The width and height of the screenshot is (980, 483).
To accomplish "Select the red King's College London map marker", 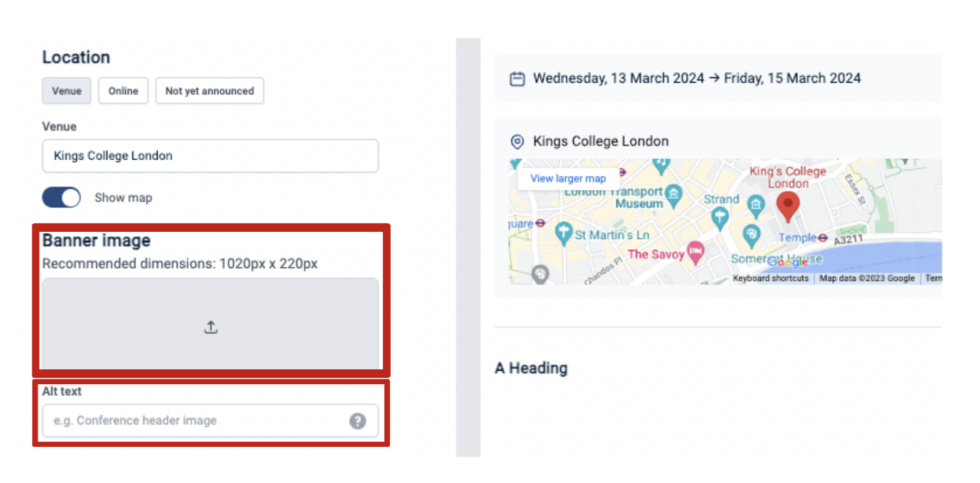I will coord(788,207).
